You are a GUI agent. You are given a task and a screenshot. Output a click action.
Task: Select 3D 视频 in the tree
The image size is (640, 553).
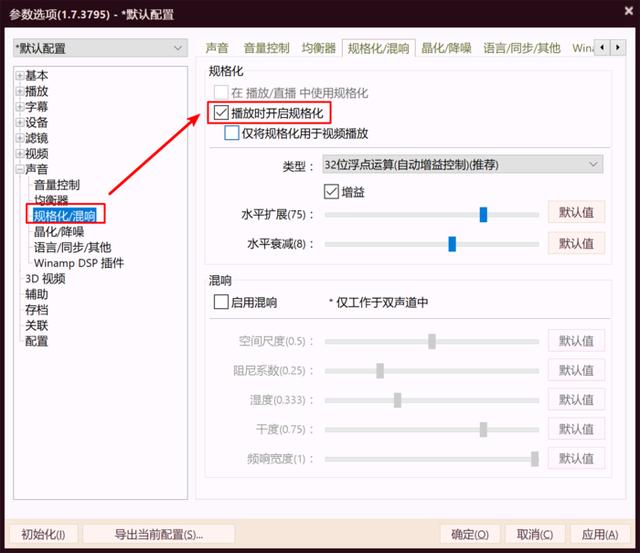(45, 278)
